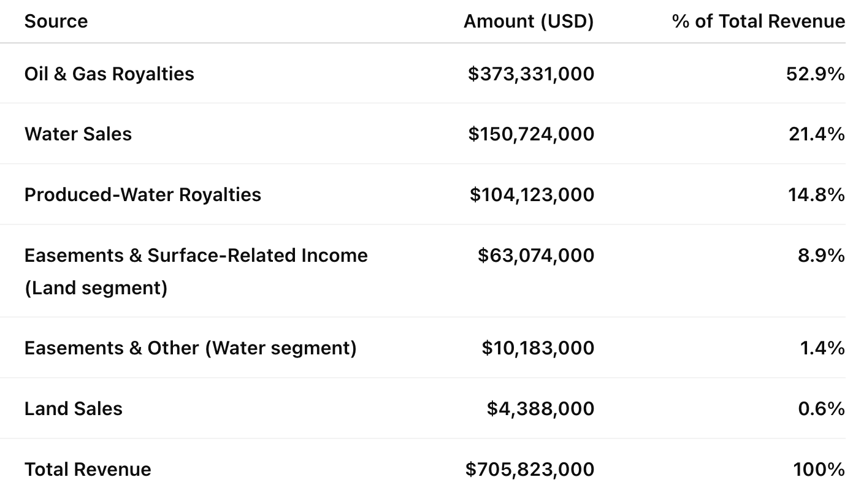Click the 21.4% percentage value
The height and width of the screenshot is (504, 861).
click(816, 134)
